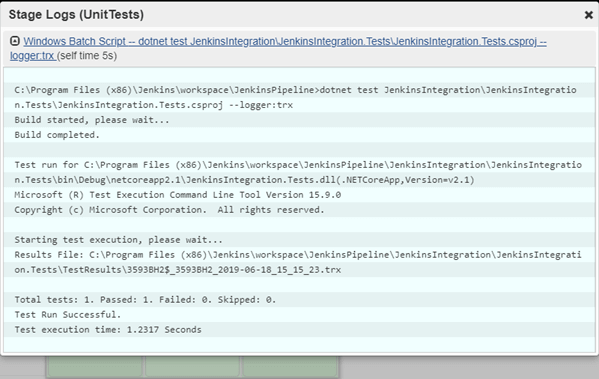This screenshot has height=379, width=599.
Task: Click the Total tests summary line
Action: (x=145, y=300)
